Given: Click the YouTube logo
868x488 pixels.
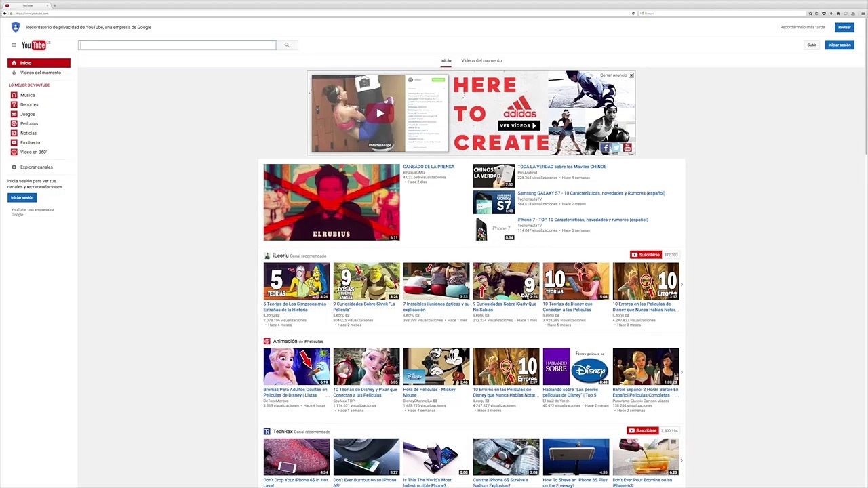Looking at the screenshot, I should click(34, 45).
